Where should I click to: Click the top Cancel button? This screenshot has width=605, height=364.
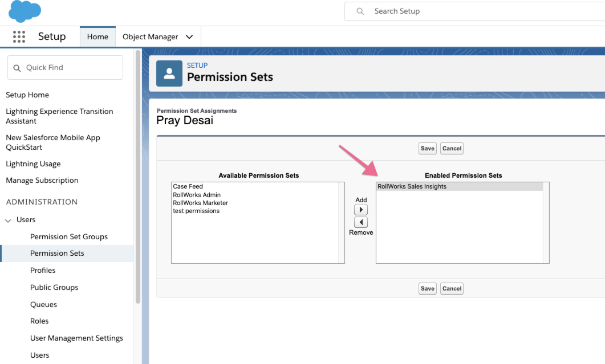point(452,149)
